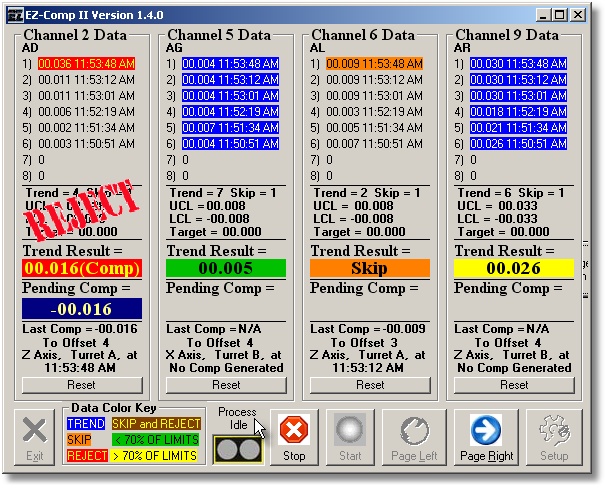Click the yellow > 70% OF LIMITS key
606x488 pixels.
[x=154, y=456]
